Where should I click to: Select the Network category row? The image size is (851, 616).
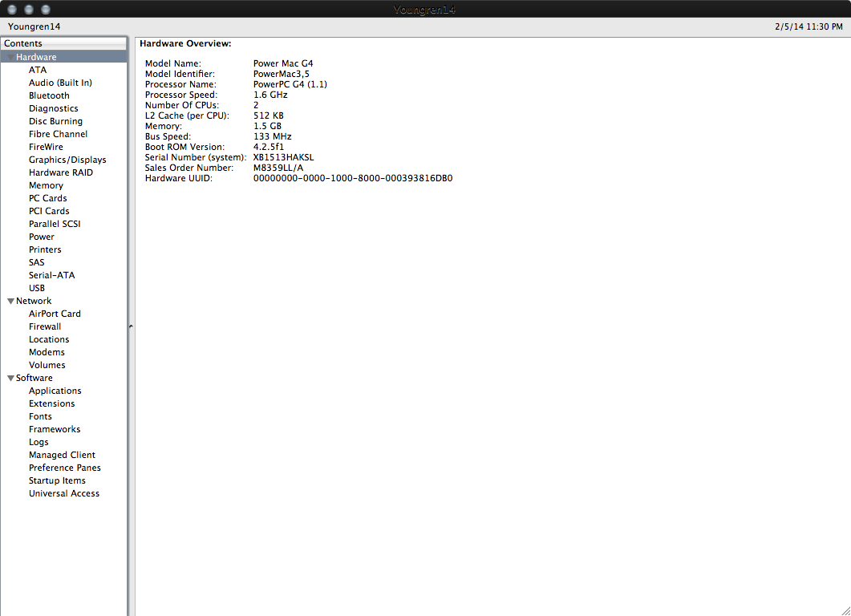click(64, 301)
